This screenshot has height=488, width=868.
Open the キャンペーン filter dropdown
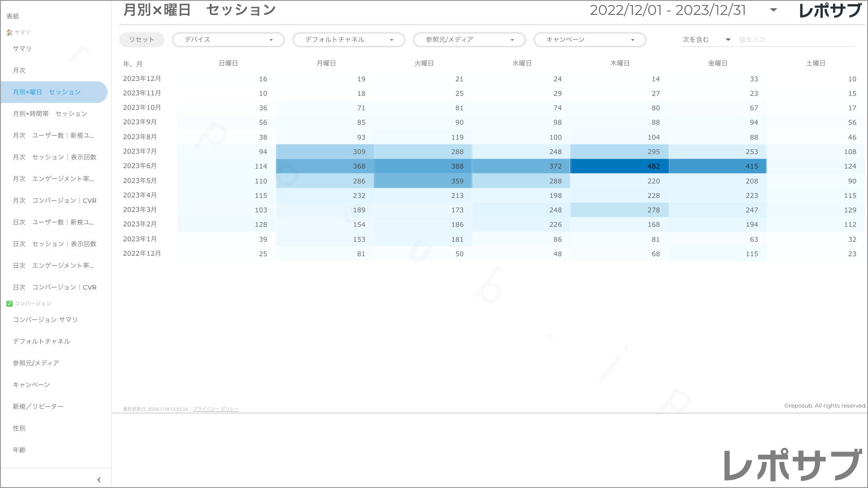click(590, 40)
